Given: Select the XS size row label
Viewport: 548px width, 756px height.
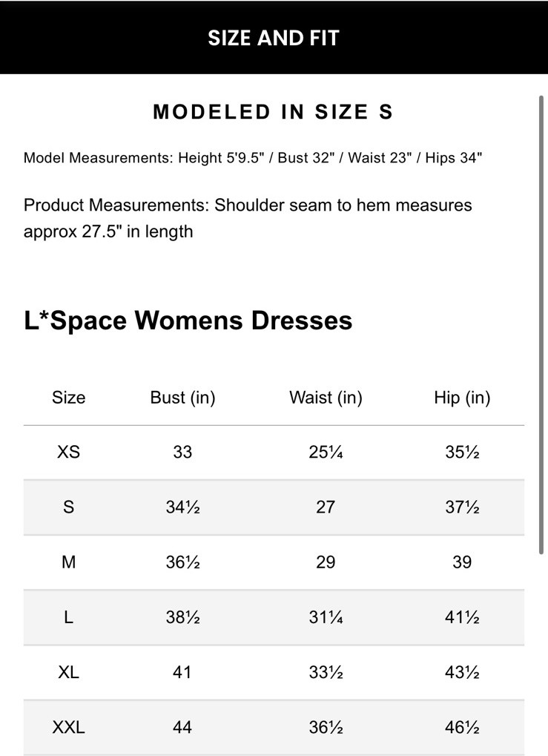Looking at the screenshot, I should tap(68, 452).
